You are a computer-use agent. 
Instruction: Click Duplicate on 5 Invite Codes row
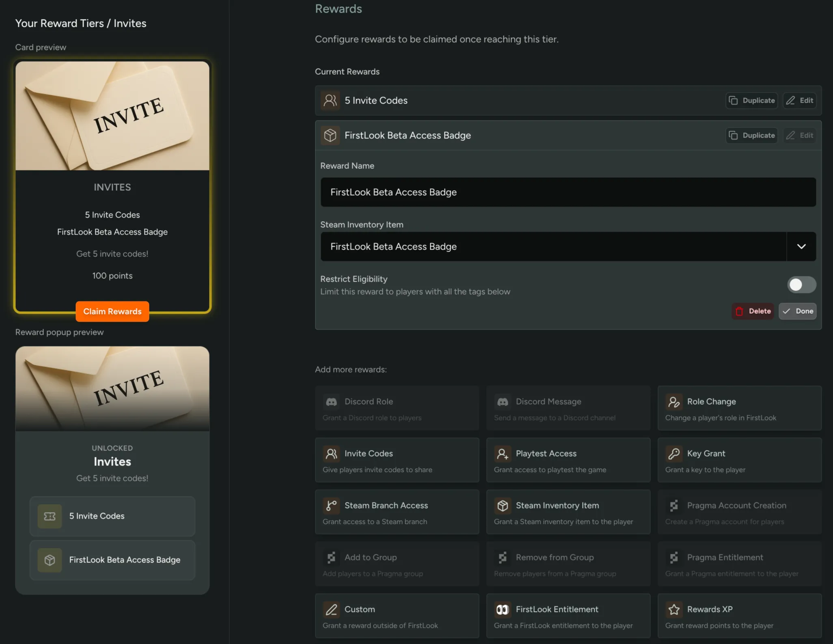pos(751,100)
